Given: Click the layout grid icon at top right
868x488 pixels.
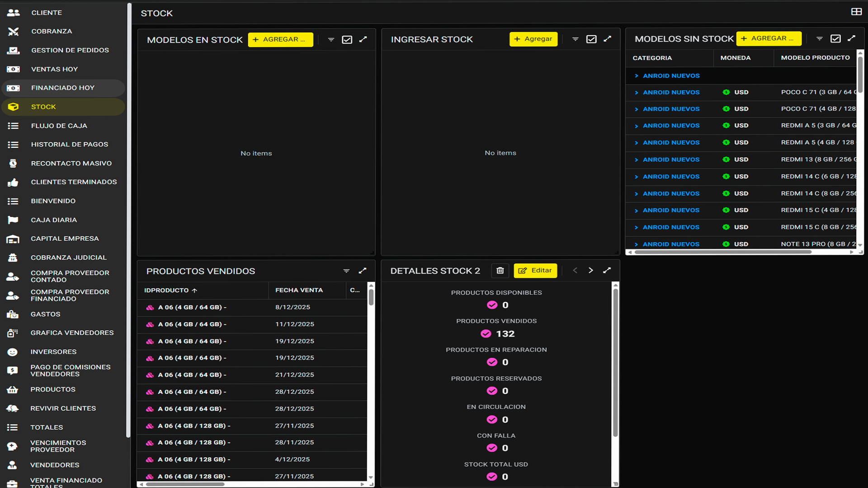Looking at the screenshot, I should tap(856, 12).
